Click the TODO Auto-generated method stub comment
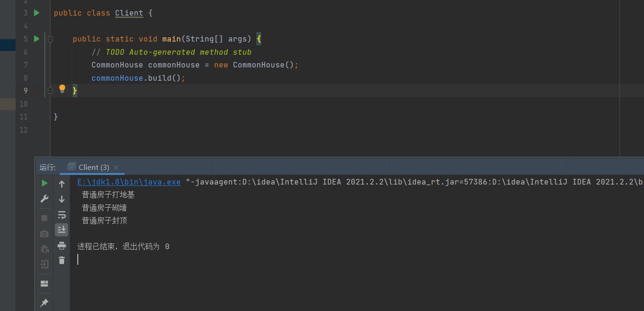The height and width of the screenshot is (311, 644). click(x=172, y=52)
